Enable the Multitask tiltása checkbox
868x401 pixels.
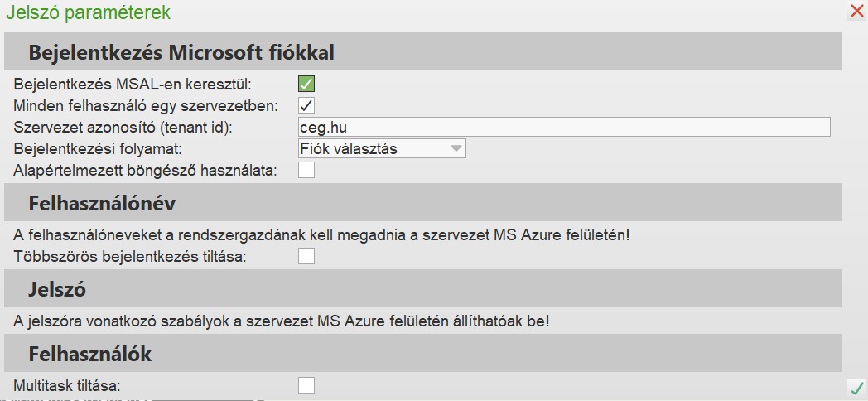(306, 384)
